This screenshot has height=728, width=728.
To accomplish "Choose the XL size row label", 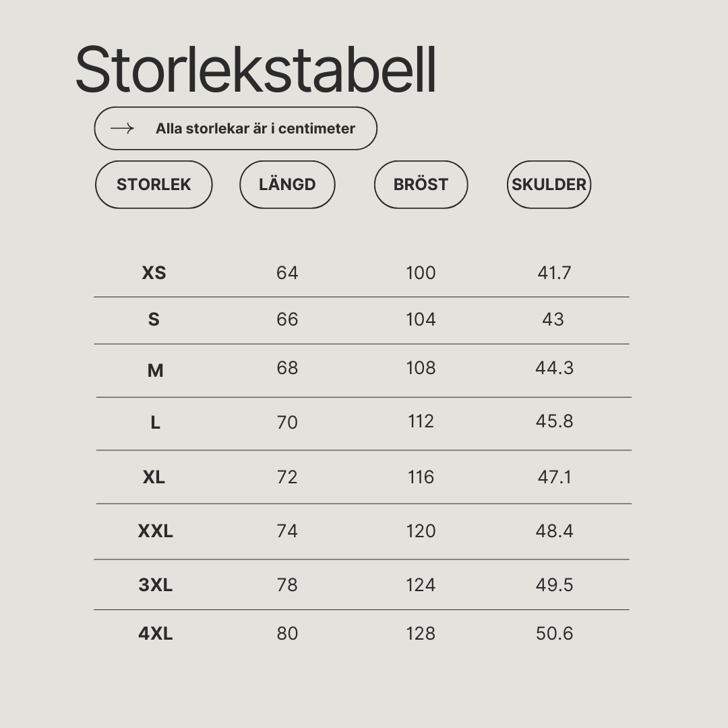I will (154, 477).
